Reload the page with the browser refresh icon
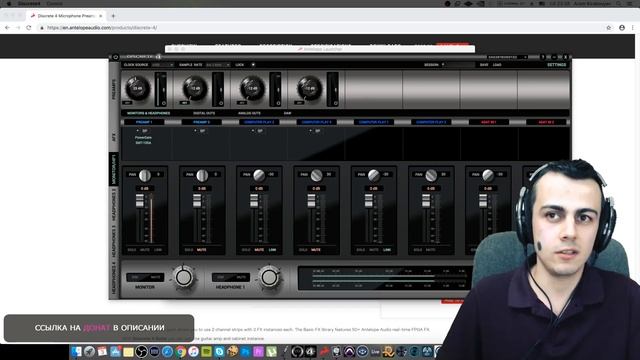 click(x=29, y=28)
